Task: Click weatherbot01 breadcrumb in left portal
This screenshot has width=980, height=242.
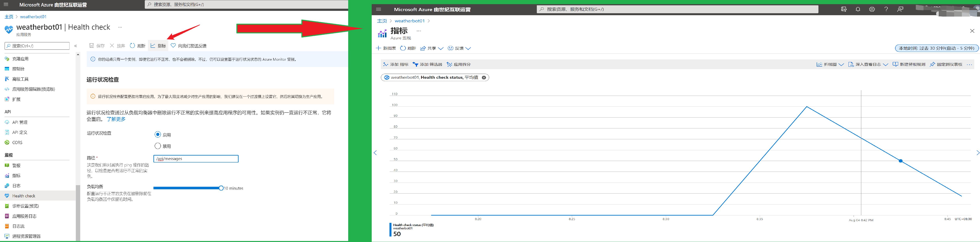Action: point(33,17)
